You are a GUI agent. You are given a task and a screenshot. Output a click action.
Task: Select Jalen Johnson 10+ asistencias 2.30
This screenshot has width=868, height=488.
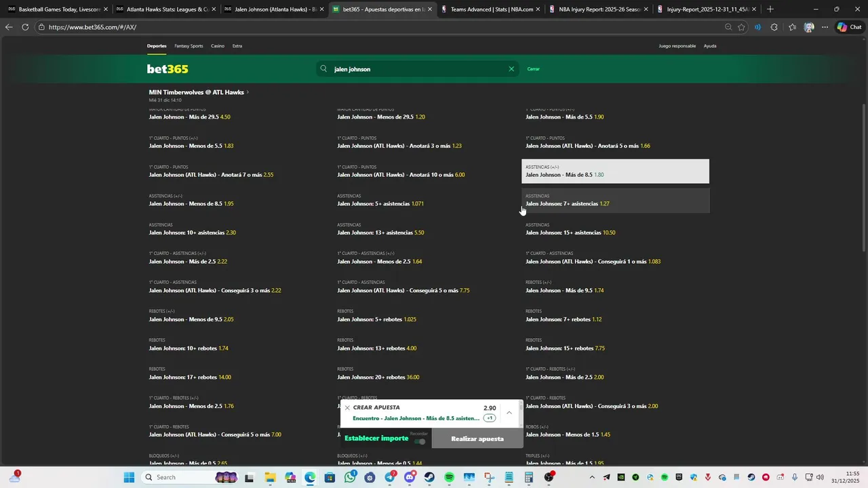pos(239,229)
